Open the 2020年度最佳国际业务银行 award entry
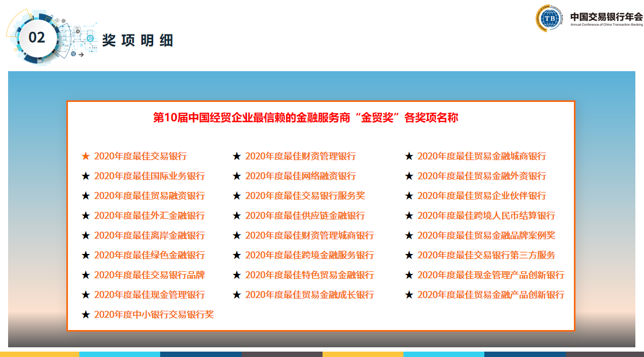The width and height of the screenshot is (644, 357). coord(149,176)
